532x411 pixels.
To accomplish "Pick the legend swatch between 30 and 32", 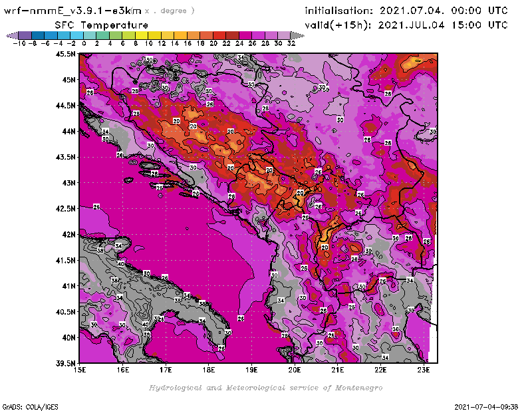I will 284,35.
